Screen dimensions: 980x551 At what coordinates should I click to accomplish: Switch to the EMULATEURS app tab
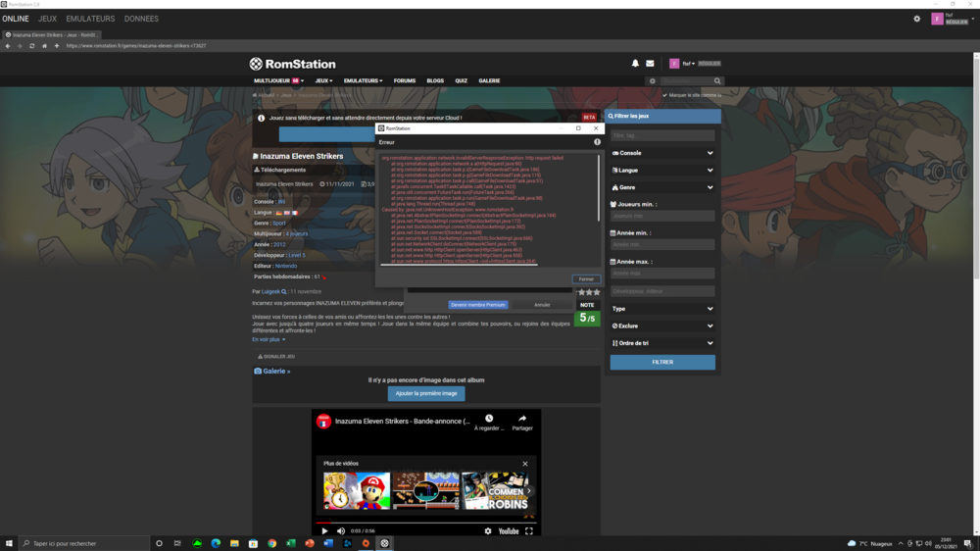[90, 19]
